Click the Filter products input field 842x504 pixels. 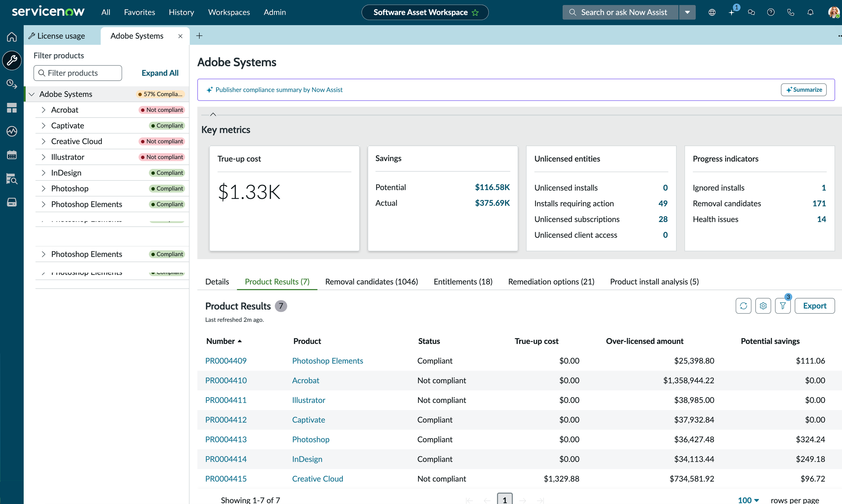click(77, 73)
